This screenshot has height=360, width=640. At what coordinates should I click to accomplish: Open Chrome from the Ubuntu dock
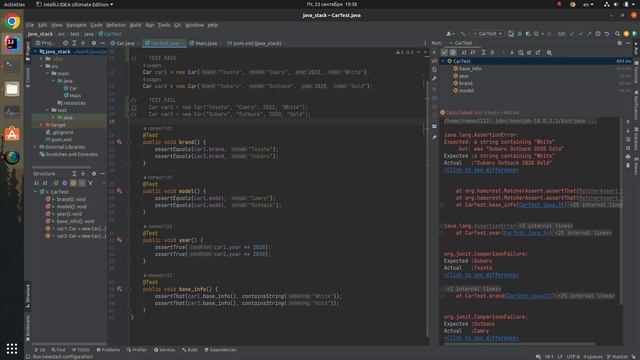click(12, 21)
